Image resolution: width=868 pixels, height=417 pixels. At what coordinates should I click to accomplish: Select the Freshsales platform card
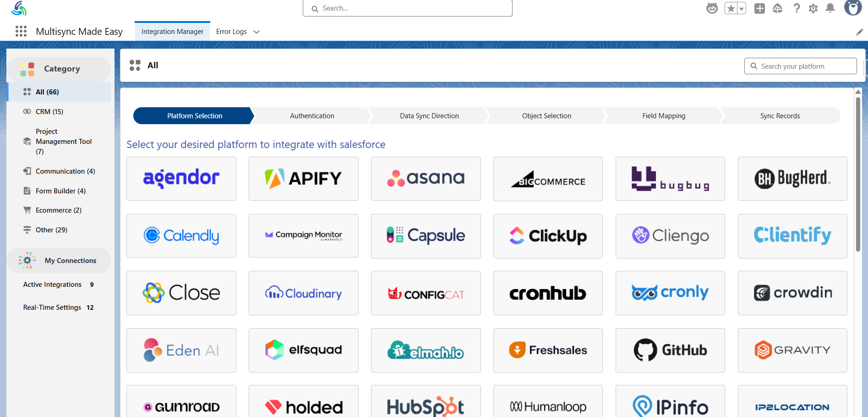(548, 350)
